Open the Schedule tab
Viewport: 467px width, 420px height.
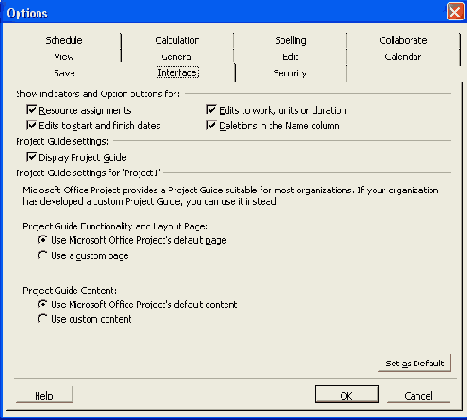click(x=64, y=40)
